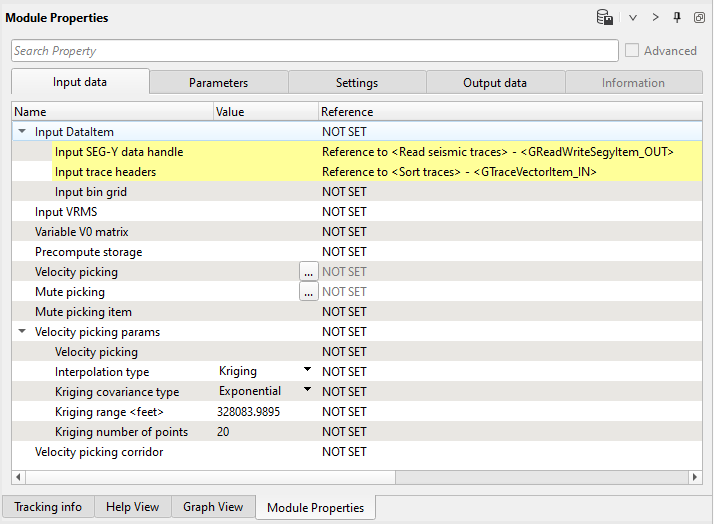This screenshot has width=714, height=524.
Task: Open the Settings tab
Action: point(357,83)
